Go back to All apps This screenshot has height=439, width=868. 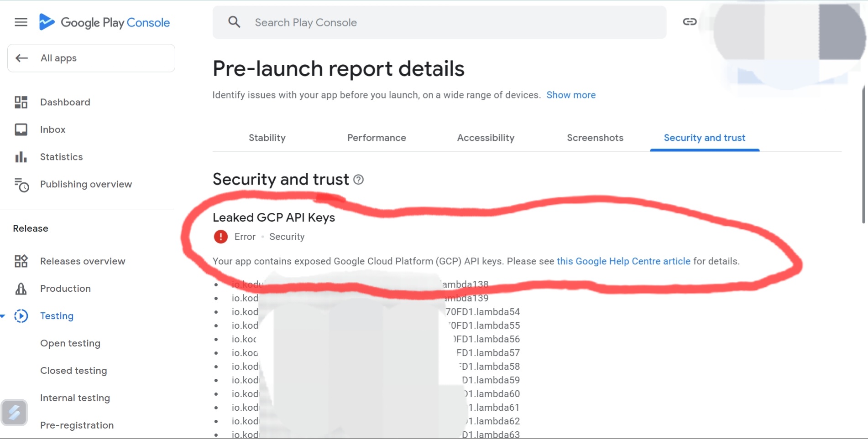[91, 58]
